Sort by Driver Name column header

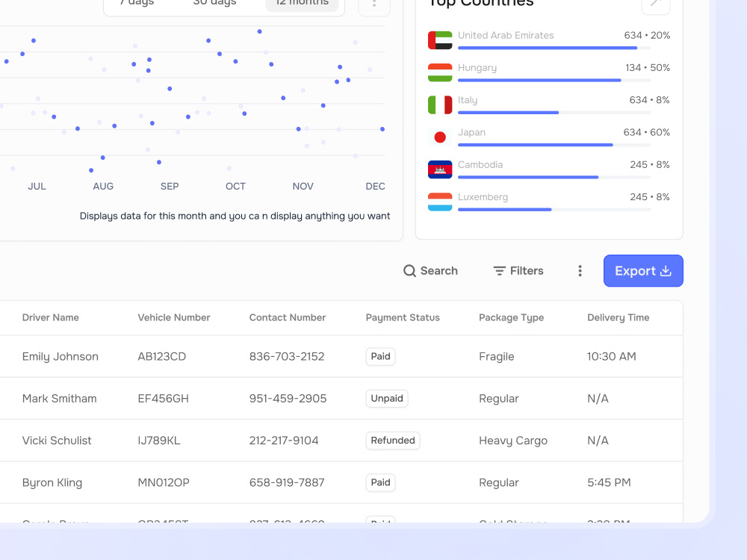click(x=51, y=317)
